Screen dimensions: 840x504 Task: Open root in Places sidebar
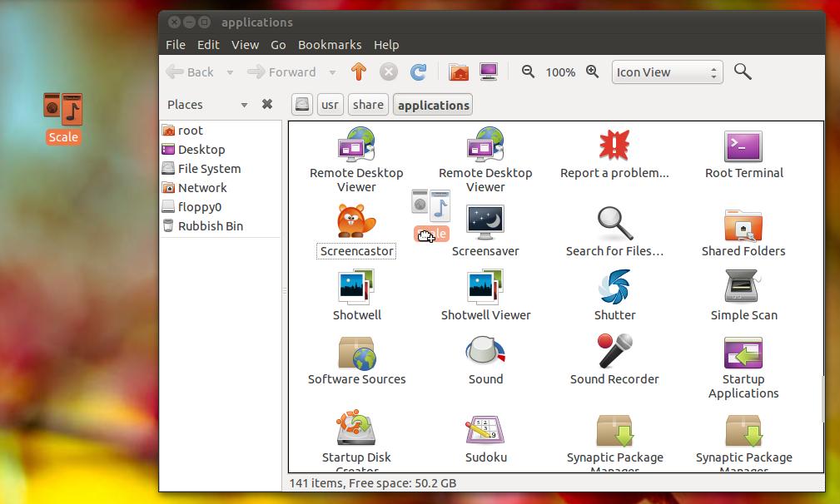point(221,131)
